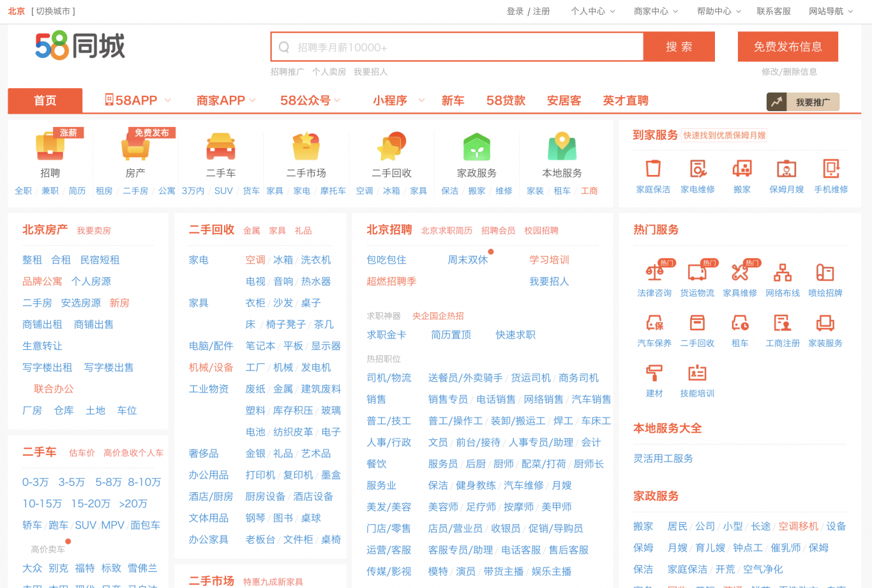Open the 技能培训 icon
Viewport: 872px width, 588px height.
(697, 373)
